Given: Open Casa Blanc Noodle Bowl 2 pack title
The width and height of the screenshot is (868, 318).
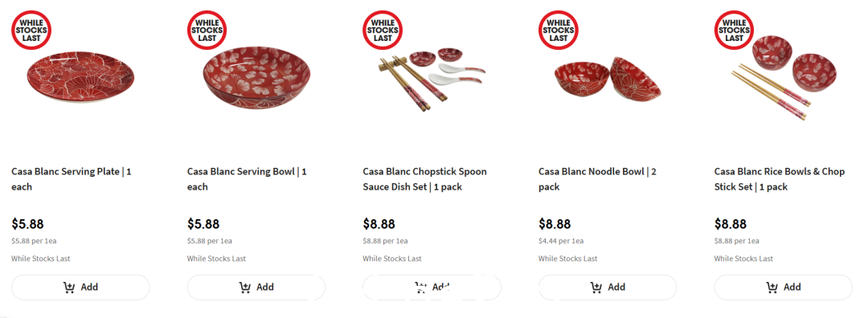Looking at the screenshot, I should point(597,179).
